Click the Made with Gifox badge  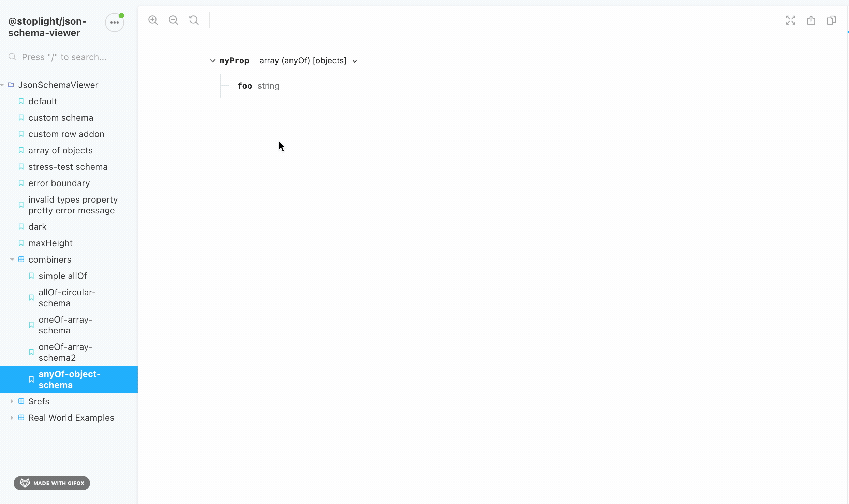coord(52,483)
